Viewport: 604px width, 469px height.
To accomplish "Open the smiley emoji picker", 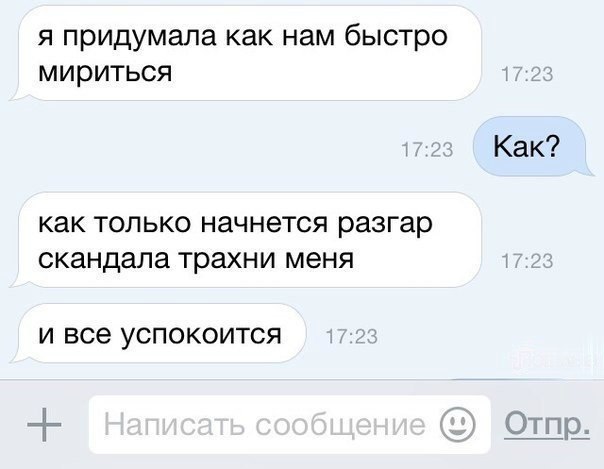I will coord(457,425).
